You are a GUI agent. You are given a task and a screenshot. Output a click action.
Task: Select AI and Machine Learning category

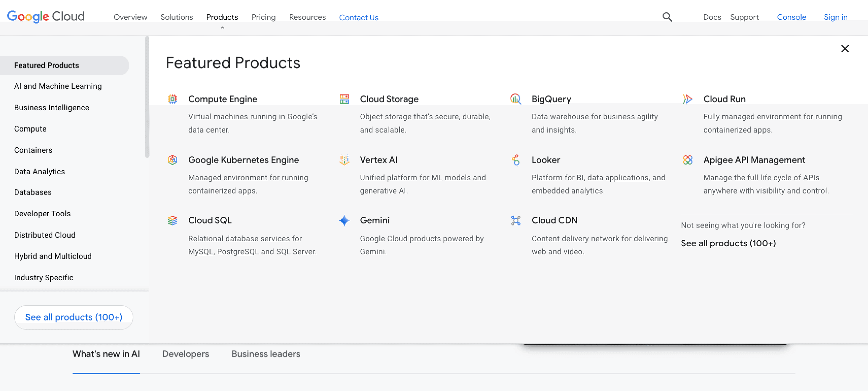(x=58, y=86)
